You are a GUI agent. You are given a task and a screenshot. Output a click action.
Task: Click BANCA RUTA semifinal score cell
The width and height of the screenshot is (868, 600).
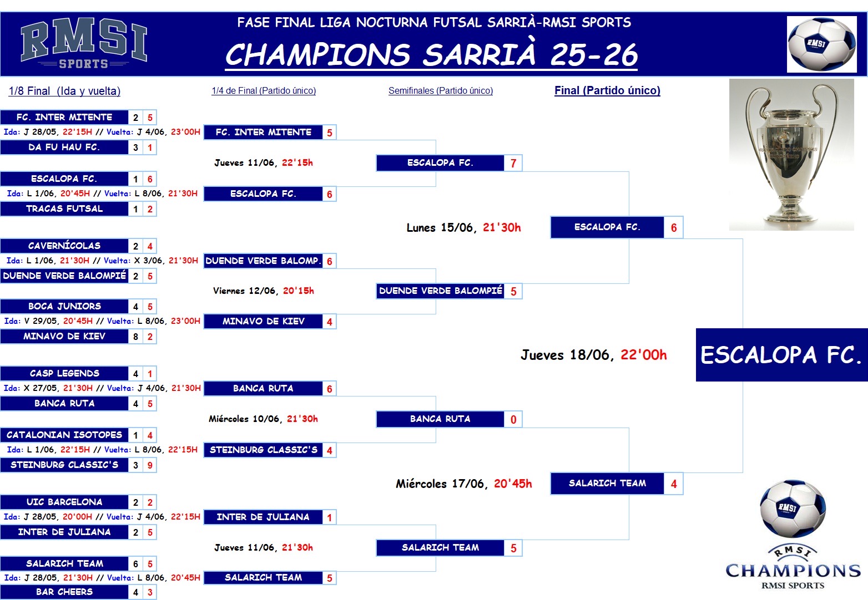pyautogui.click(x=513, y=419)
